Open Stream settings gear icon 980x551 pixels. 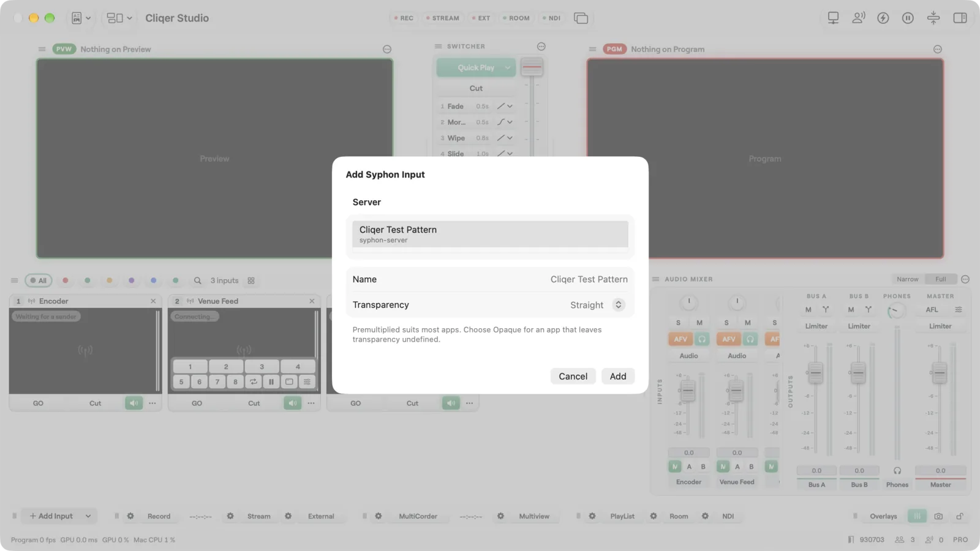[x=230, y=517]
